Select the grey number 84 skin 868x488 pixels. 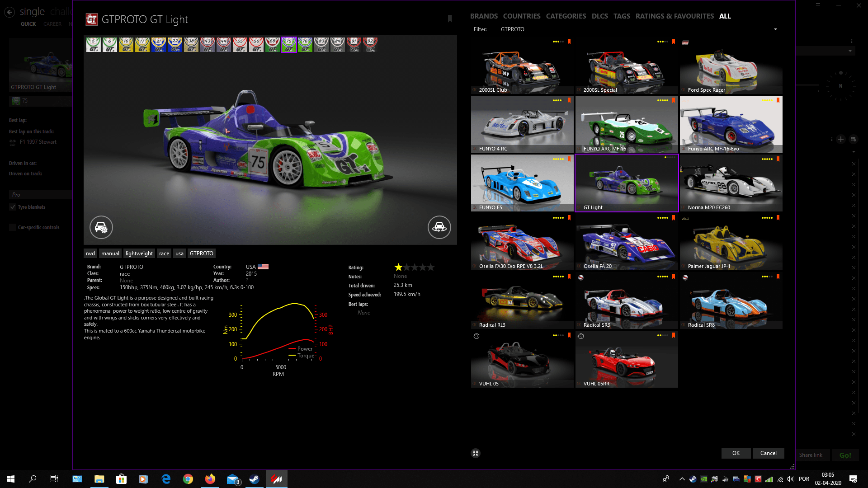pos(338,45)
